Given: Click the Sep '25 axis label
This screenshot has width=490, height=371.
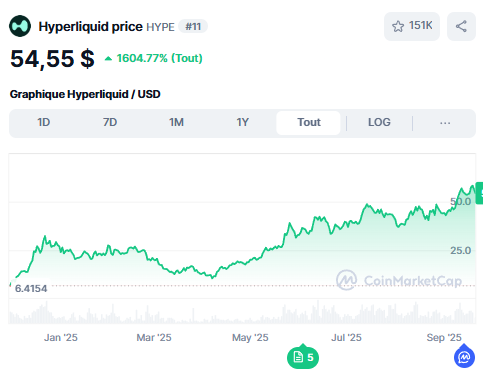Looking at the screenshot, I should click(x=444, y=337).
